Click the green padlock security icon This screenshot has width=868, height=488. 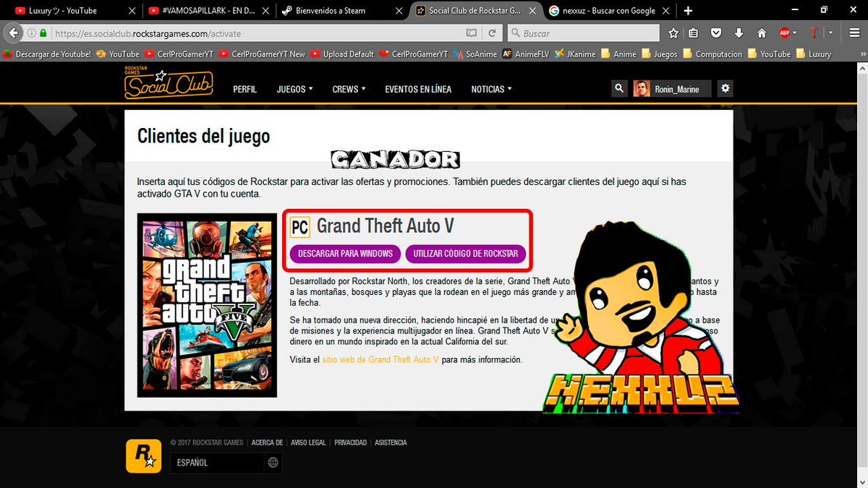(x=43, y=33)
